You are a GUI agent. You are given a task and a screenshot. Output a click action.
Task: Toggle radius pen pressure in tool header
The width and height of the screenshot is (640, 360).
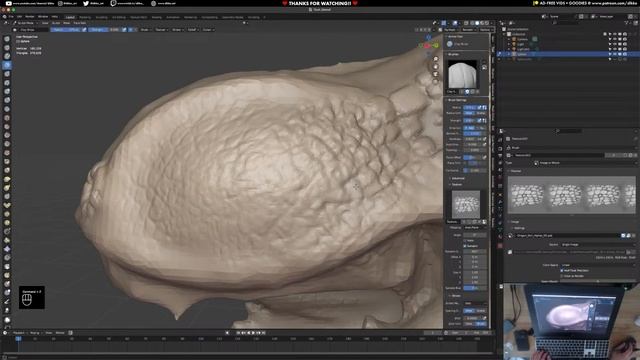84,30
